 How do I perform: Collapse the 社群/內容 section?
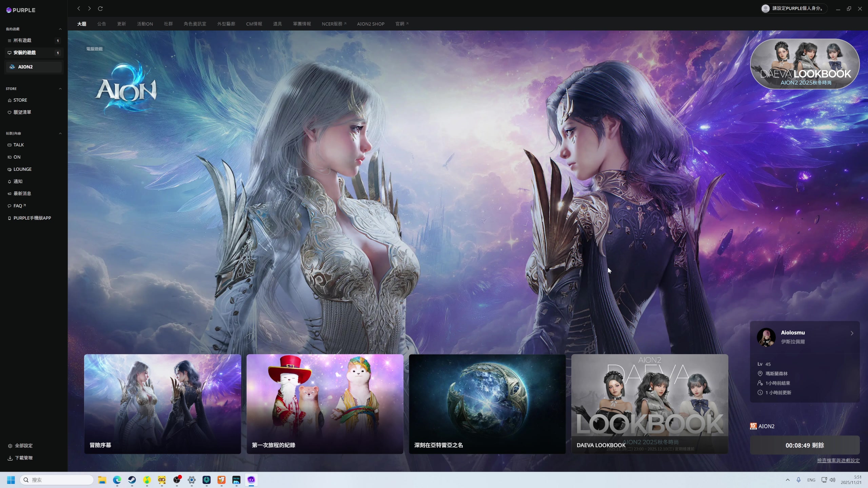(60, 134)
